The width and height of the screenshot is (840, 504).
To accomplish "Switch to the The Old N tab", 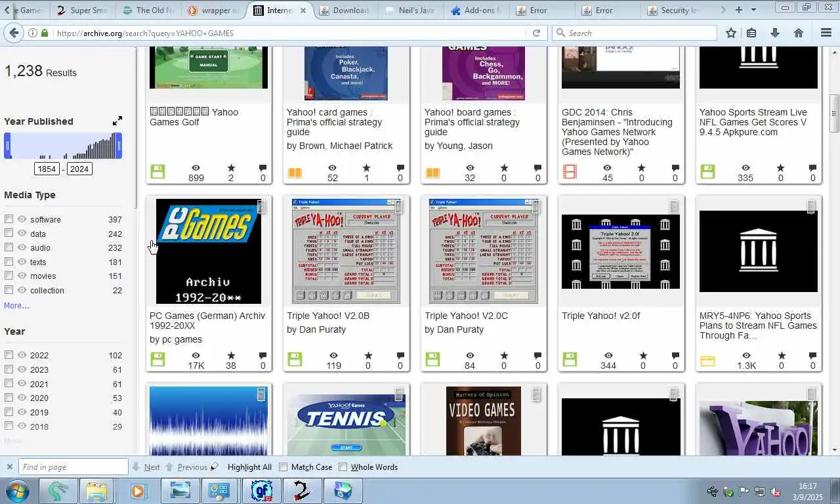I will tap(147, 10).
